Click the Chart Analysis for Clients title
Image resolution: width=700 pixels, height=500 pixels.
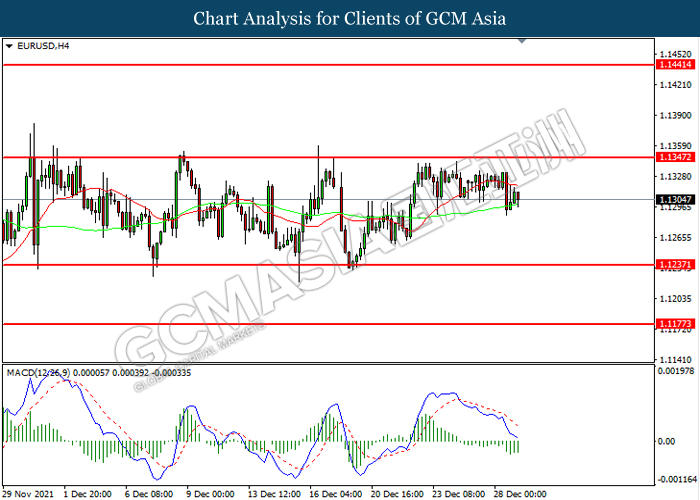pyautogui.click(x=350, y=19)
